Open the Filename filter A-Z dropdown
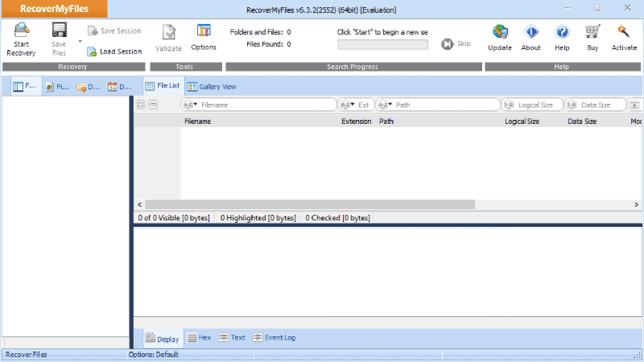Viewport: 644px width, 362px height. [x=190, y=105]
